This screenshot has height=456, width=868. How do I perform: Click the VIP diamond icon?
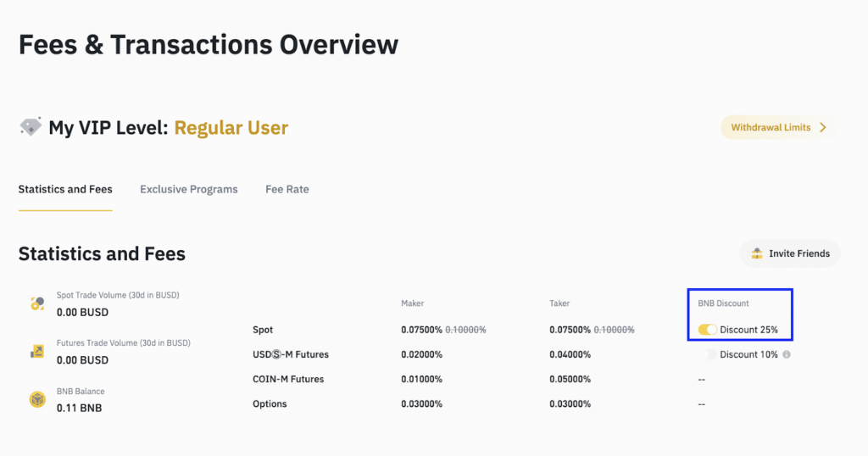click(31, 127)
